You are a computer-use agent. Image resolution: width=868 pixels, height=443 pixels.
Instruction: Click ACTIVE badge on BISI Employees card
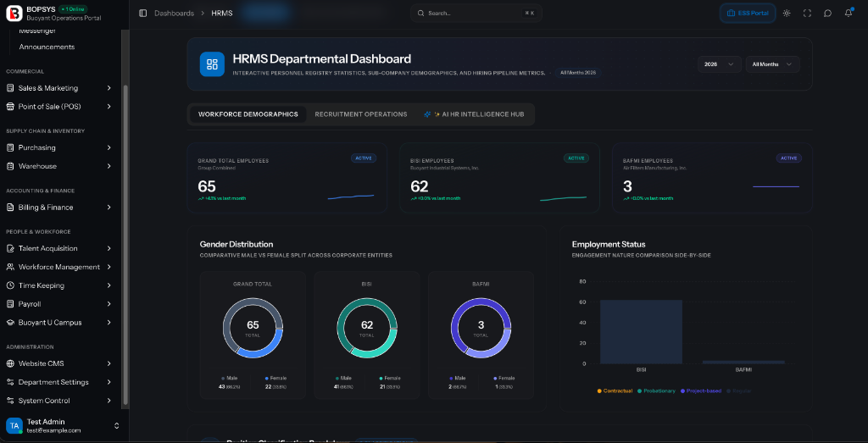(x=576, y=158)
